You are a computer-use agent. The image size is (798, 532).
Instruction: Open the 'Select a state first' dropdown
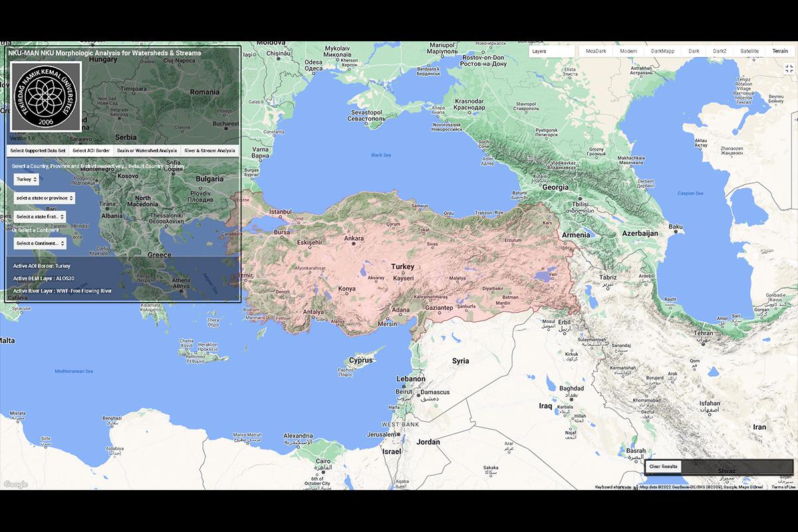point(40,217)
